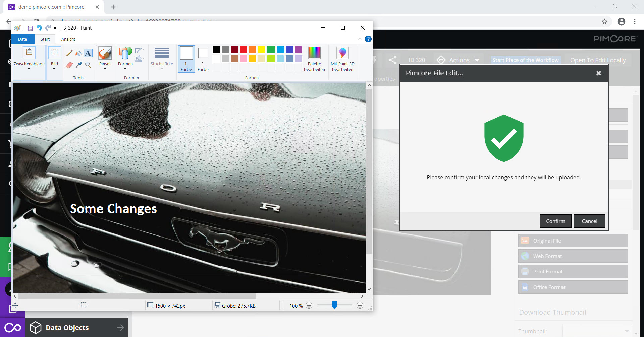The image size is (644, 337).
Task: Open Data Objects panel arrow
Action: (x=121, y=328)
